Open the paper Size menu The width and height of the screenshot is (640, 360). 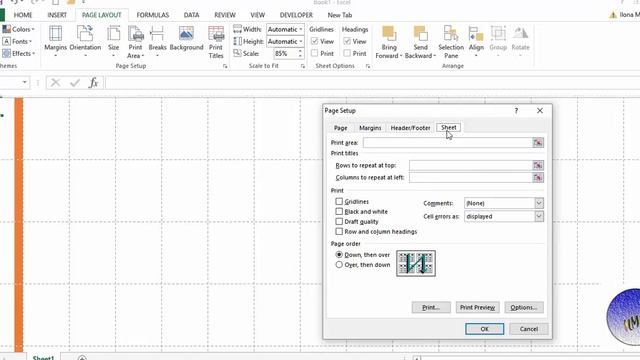coord(113,42)
